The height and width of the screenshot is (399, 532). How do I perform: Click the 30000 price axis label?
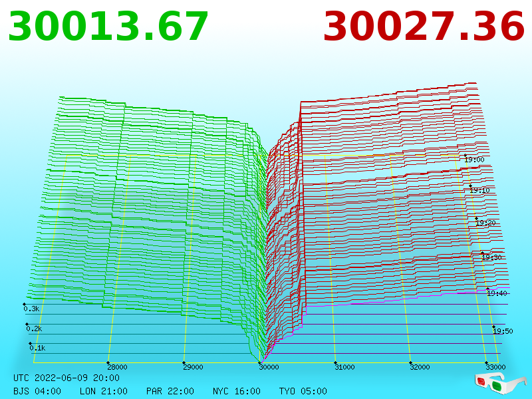(x=269, y=367)
